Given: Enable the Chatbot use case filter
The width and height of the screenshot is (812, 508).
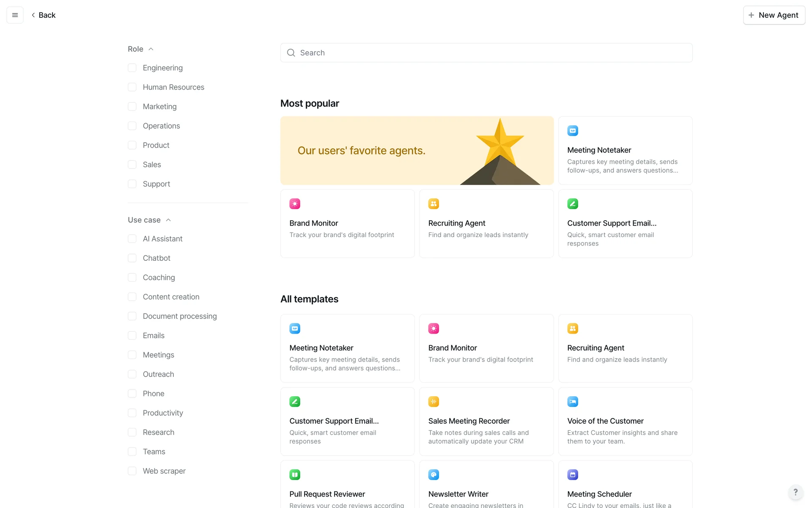Looking at the screenshot, I should (132, 258).
